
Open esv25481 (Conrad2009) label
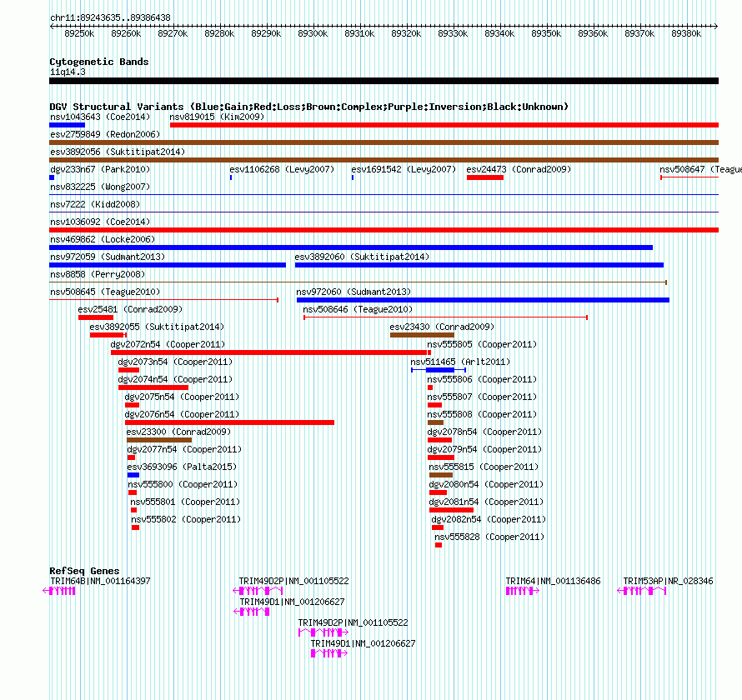pyautogui.click(x=130, y=309)
